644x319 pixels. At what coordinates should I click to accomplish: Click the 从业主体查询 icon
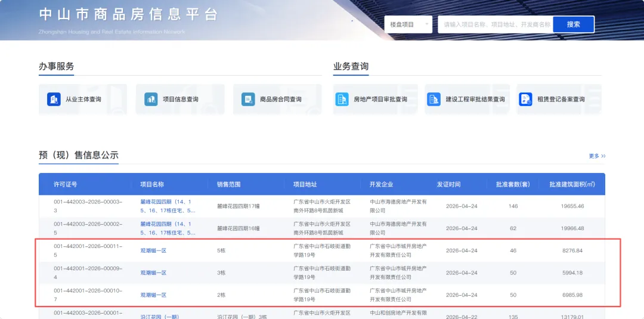[x=54, y=100]
